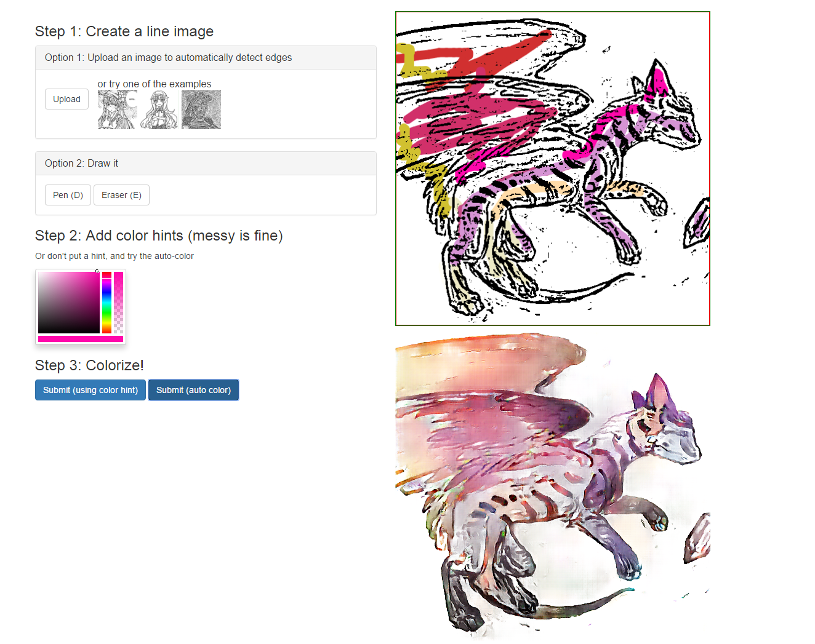Submit using color hint
The height and width of the screenshot is (644, 815).
pos(90,390)
